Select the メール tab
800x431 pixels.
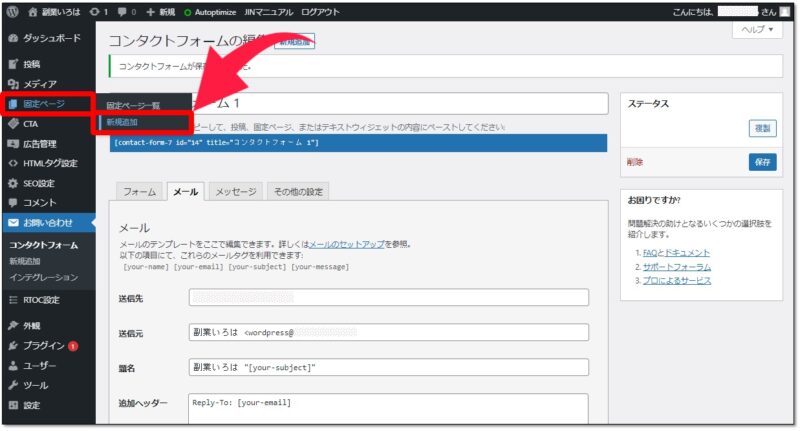pos(186,192)
